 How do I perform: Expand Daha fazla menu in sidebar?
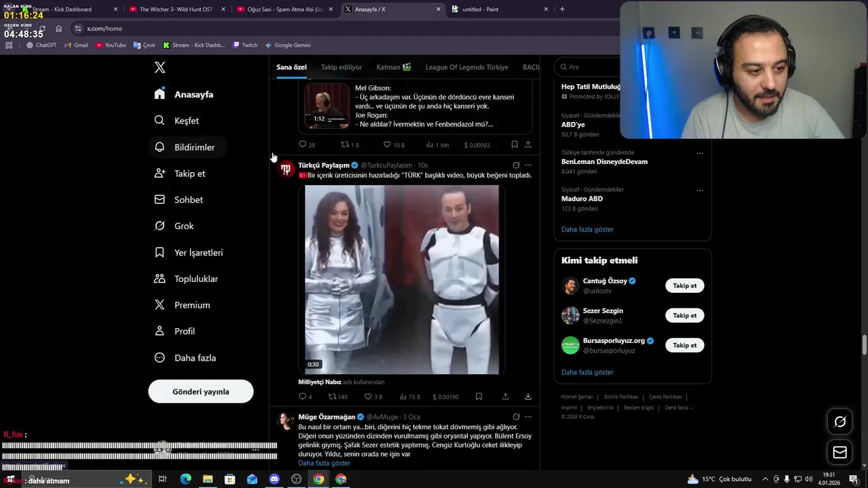(x=185, y=358)
